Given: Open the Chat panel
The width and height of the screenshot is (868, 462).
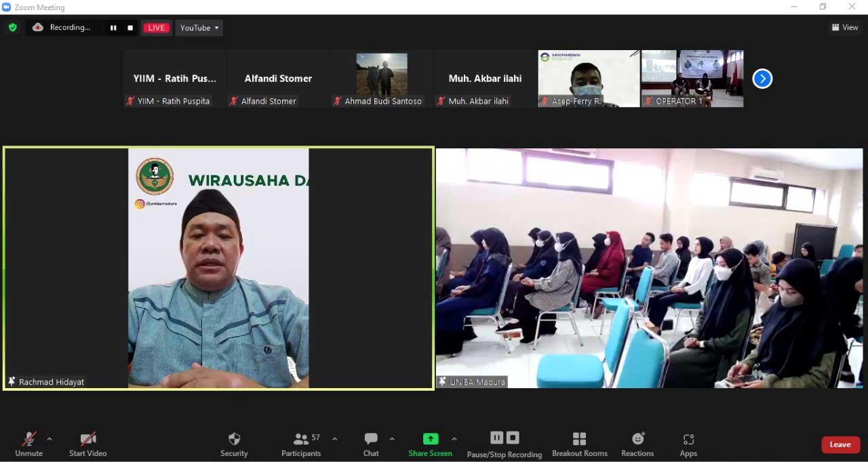Looking at the screenshot, I should tap(371, 444).
